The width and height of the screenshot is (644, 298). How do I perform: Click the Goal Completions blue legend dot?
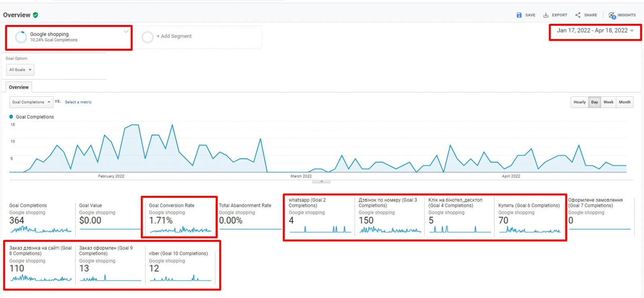11,117
